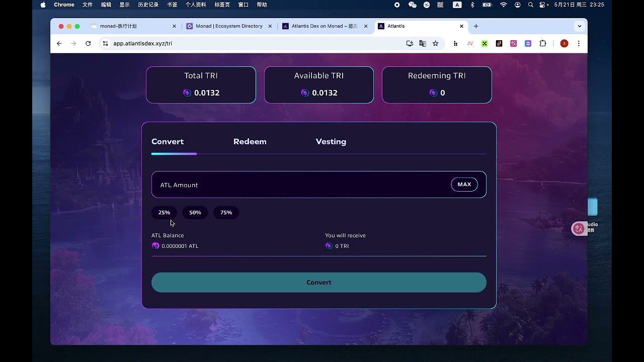Click the Available TRI value 0.0132
Viewport: 644px width, 362px height.
click(x=325, y=93)
